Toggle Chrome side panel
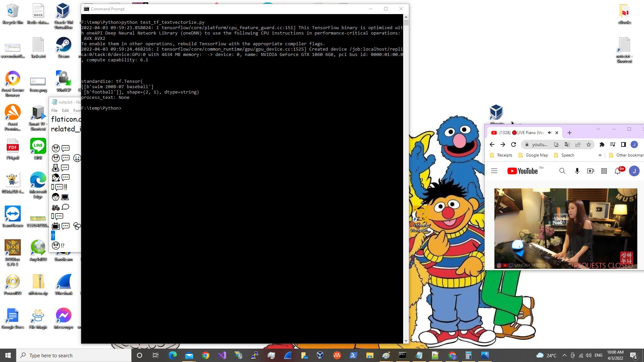644x362 pixels. pos(624,144)
